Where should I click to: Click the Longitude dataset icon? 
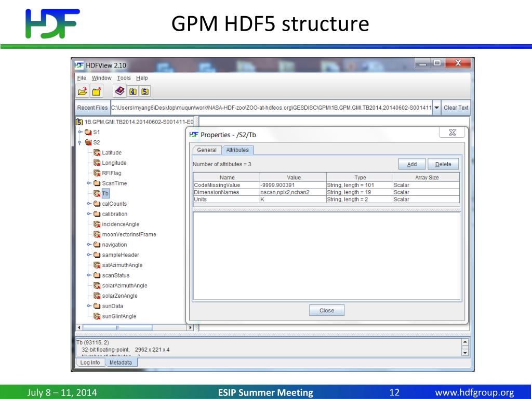[97, 163]
